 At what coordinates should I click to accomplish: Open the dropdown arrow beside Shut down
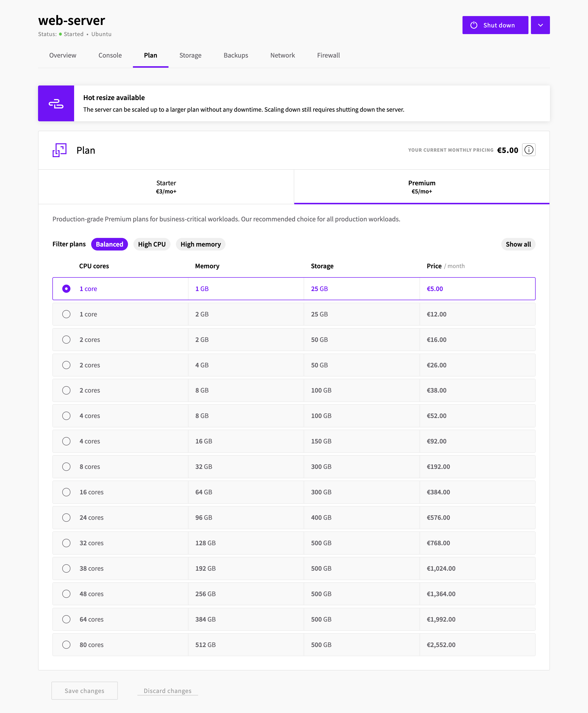point(540,25)
